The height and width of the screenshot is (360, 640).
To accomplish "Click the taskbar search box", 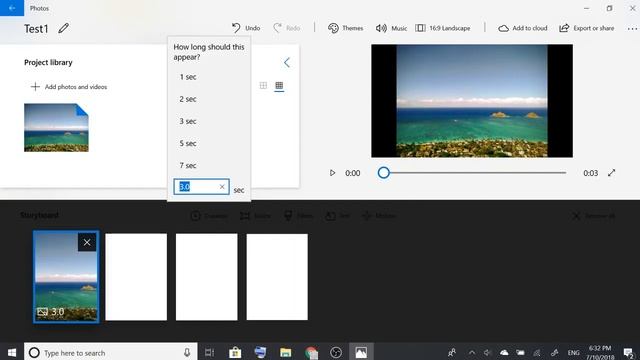I will tap(111, 352).
